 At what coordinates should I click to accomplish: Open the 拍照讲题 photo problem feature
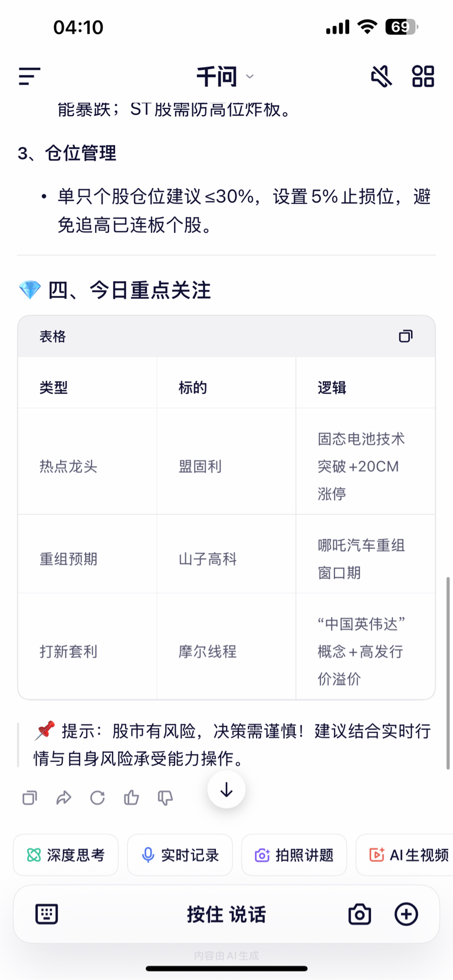tap(294, 855)
